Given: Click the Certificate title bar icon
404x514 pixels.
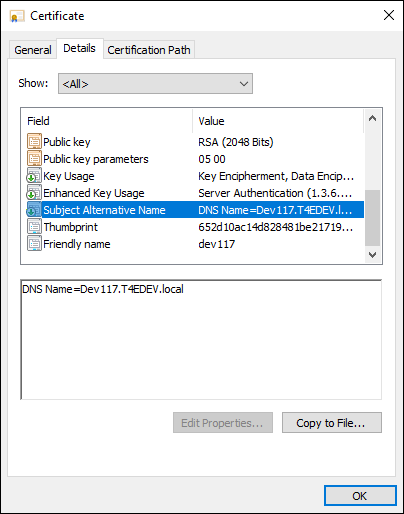Looking at the screenshot, I should tap(17, 16).
